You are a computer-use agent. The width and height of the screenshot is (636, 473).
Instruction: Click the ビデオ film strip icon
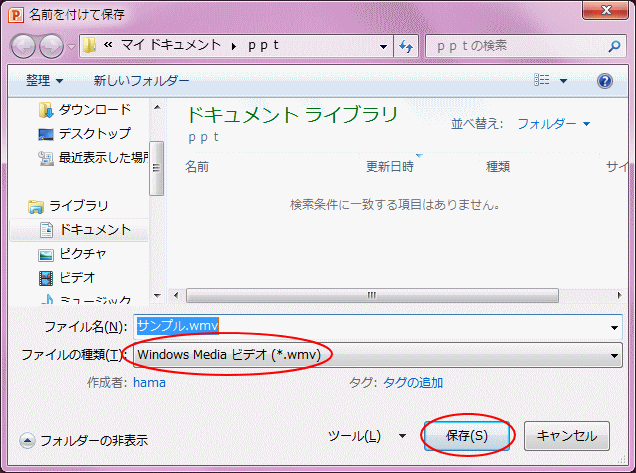[46, 278]
